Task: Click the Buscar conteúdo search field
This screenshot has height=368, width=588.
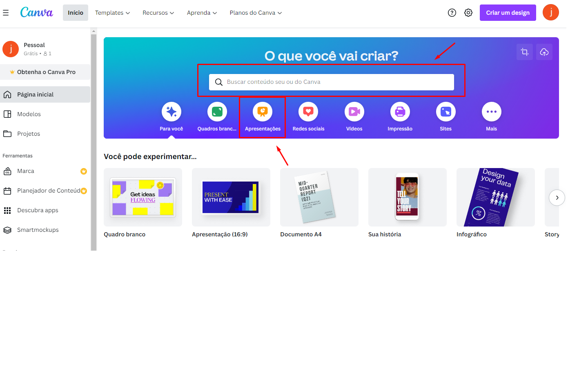Action: pyautogui.click(x=332, y=82)
